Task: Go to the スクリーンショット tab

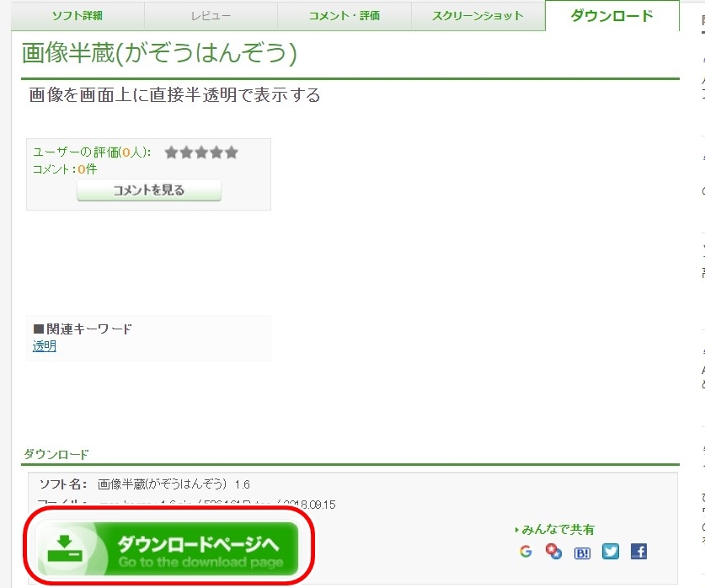Action: 478,16
